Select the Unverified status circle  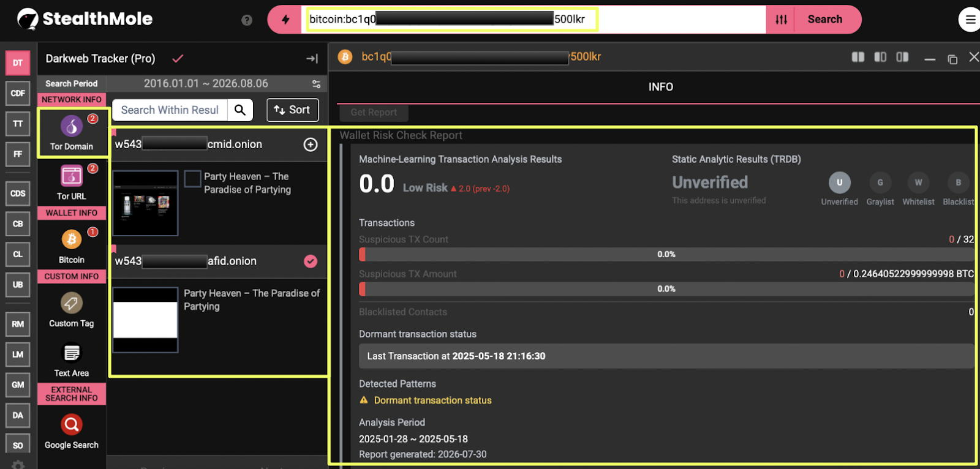tap(840, 182)
